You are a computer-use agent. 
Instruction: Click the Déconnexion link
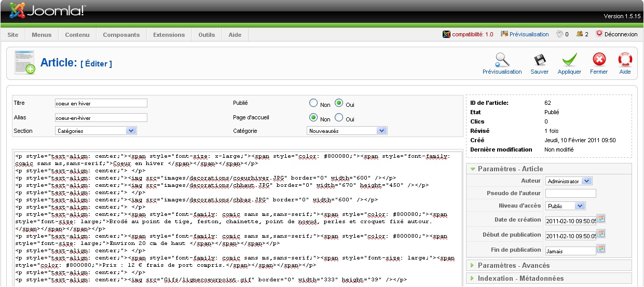pos(616,34)
